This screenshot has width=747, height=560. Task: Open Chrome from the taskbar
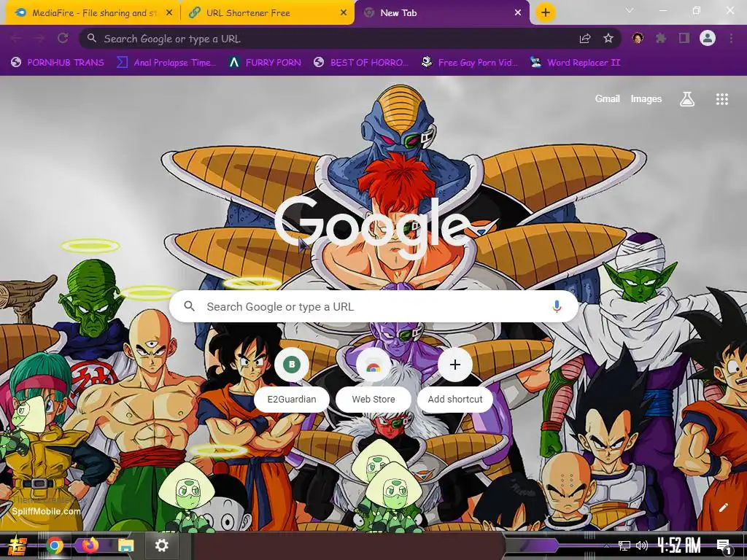pyautogui.click(x=54, y=545)
